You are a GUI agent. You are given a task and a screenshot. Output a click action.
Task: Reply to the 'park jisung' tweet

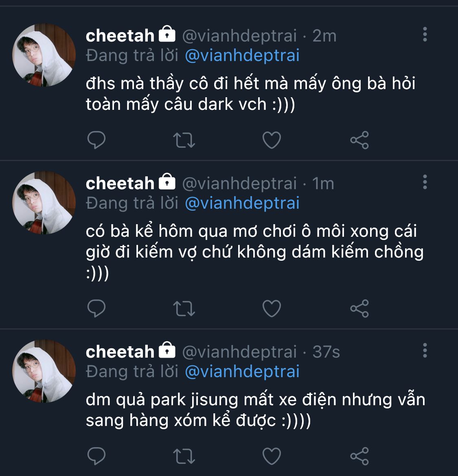[x=96, y=456]
